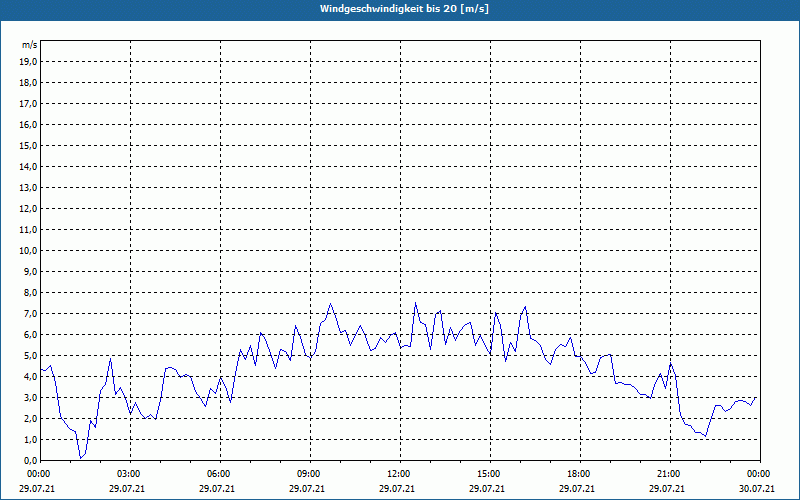The height and width of the screenshot is (500, 800).
Task: Select the 13,0 y-axis label
Action: [x=28, y=188]
